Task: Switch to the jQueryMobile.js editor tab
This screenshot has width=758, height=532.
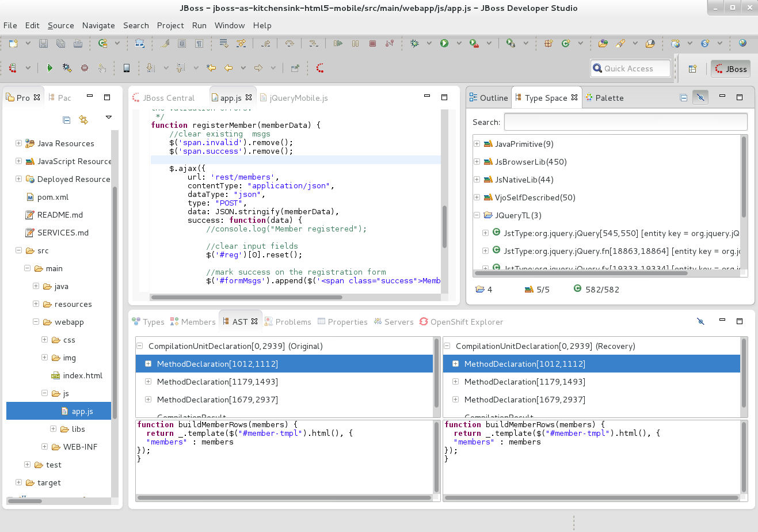Action: pos(294,98)
